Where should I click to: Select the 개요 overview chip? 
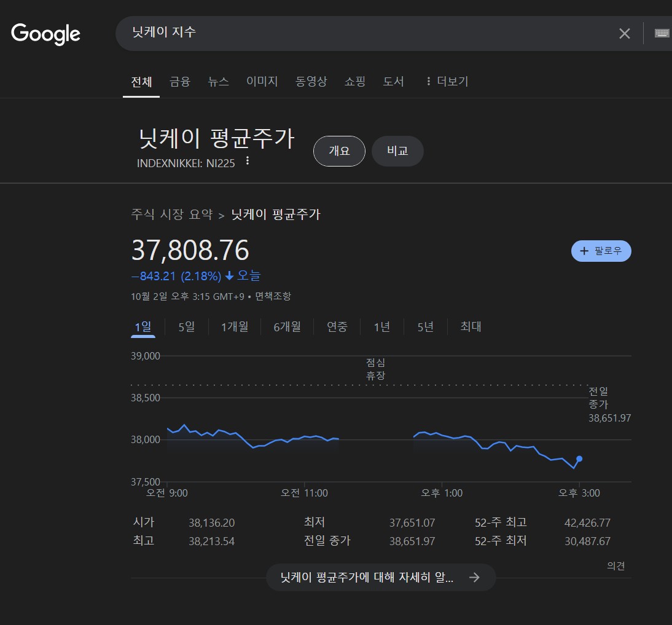point(339,151)
